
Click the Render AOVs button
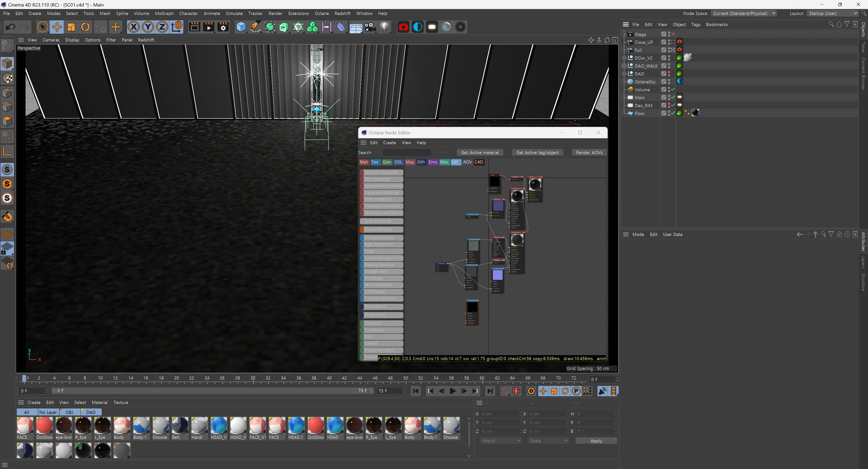pyautogui.click(x=589, y=152)
